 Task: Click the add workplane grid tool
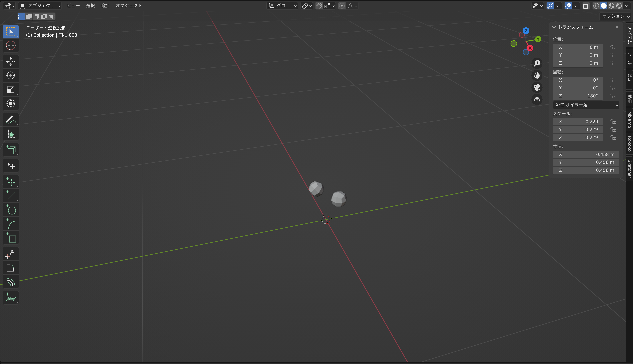[11, 298]
